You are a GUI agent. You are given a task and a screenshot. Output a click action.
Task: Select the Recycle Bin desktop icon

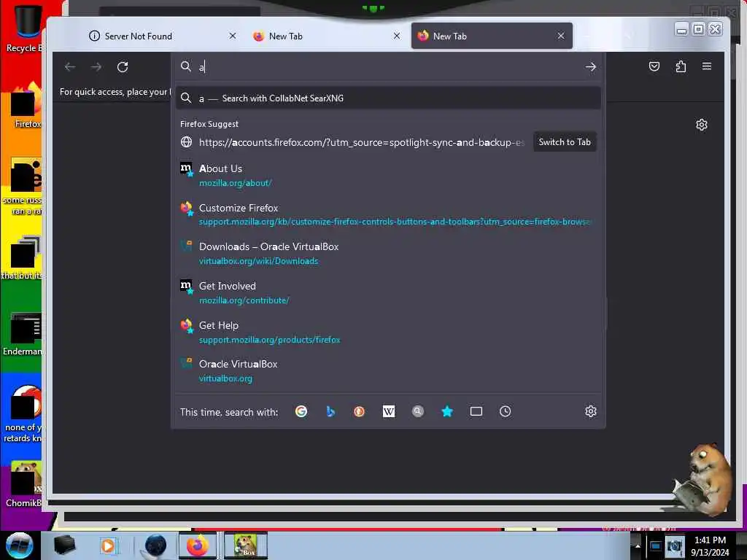[x=24, y=28]
